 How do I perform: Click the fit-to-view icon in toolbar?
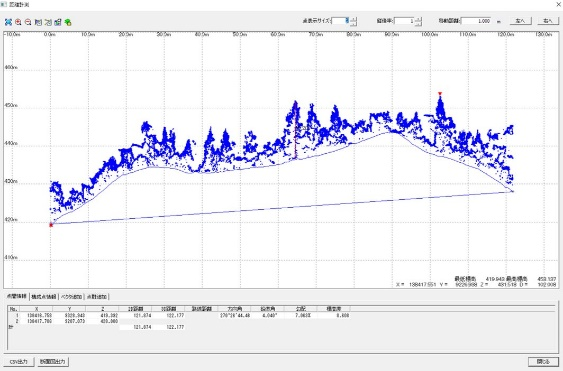tap(8, 22)
